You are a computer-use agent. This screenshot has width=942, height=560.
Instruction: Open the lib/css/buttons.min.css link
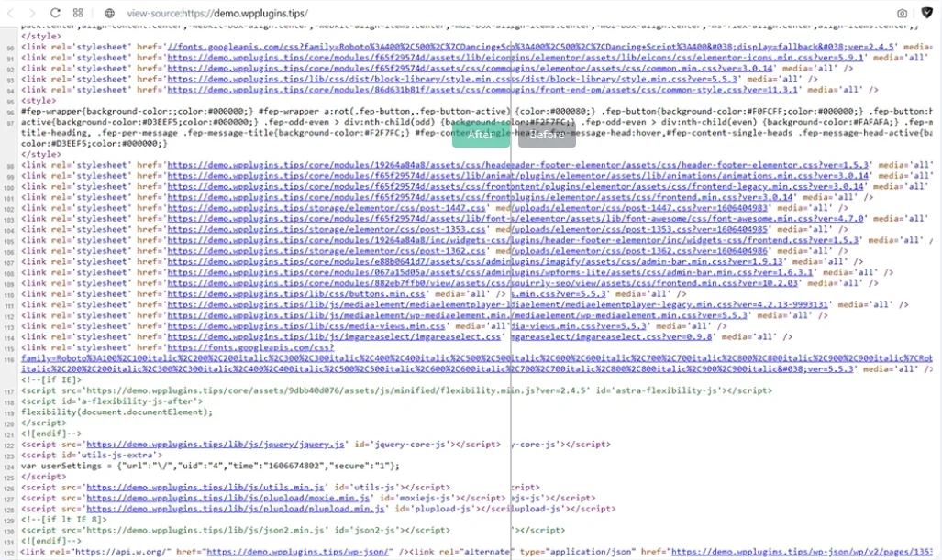click(x=296, y=295)
